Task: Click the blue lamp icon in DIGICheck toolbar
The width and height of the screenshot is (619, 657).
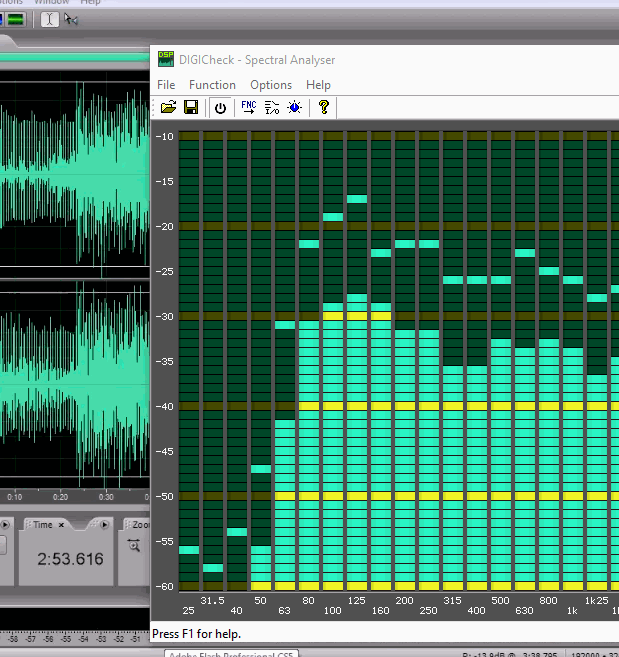Action: [295, 107]
